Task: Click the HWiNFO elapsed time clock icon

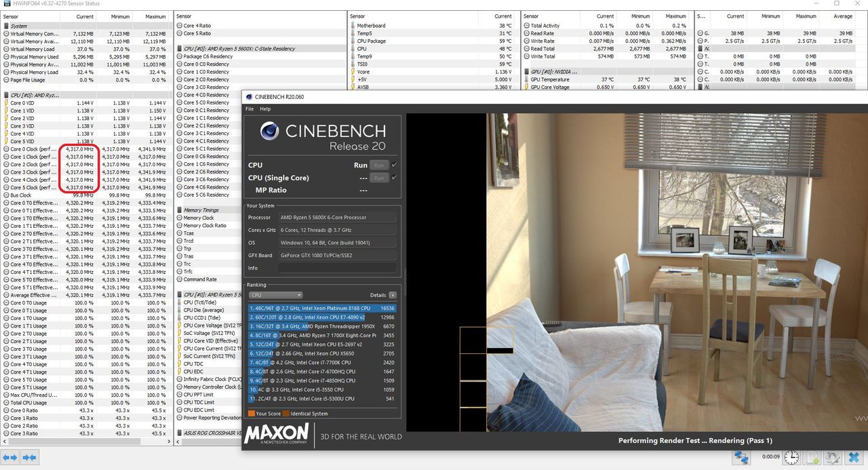Action: click(x=791, y=458)
